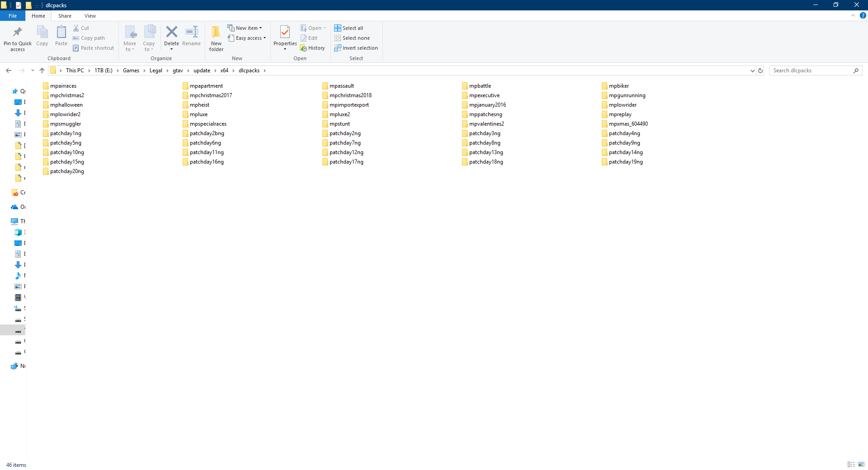Open the Easy access dropdown
The height and width of the screenshot is (470, 868).
[247, 38]
